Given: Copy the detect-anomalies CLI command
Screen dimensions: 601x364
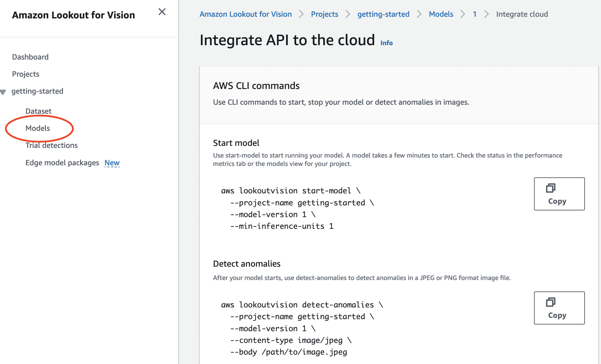Looking at the screenshot, I should 559,308.
